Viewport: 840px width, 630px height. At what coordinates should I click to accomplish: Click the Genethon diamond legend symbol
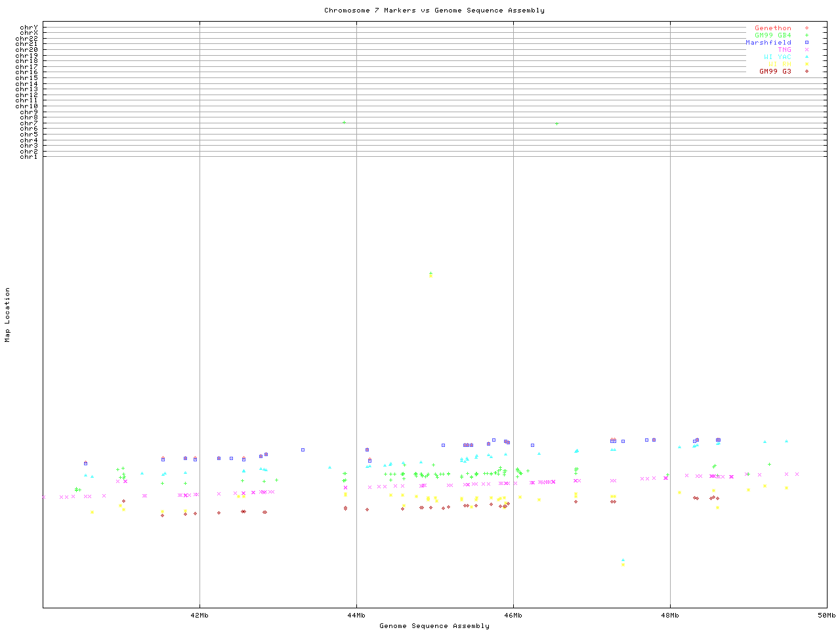(x=807, y=28)
